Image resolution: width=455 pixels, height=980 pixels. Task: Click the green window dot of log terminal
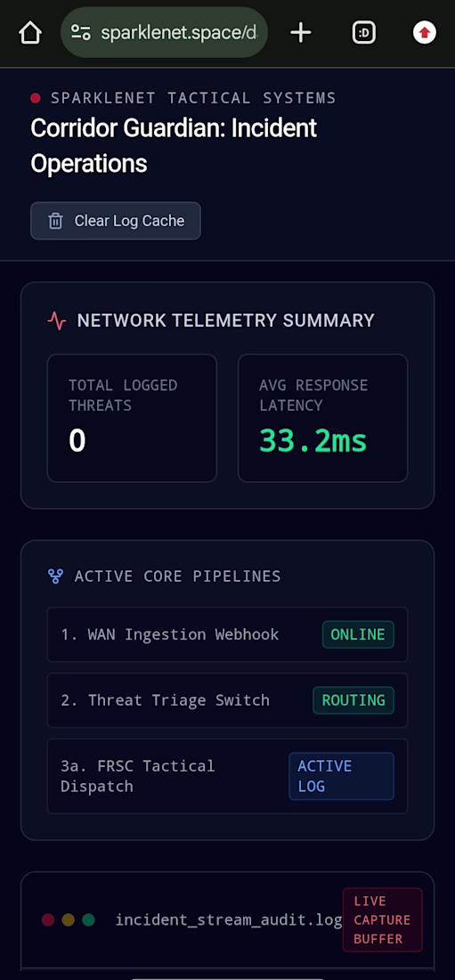click(x=88, y=920)
